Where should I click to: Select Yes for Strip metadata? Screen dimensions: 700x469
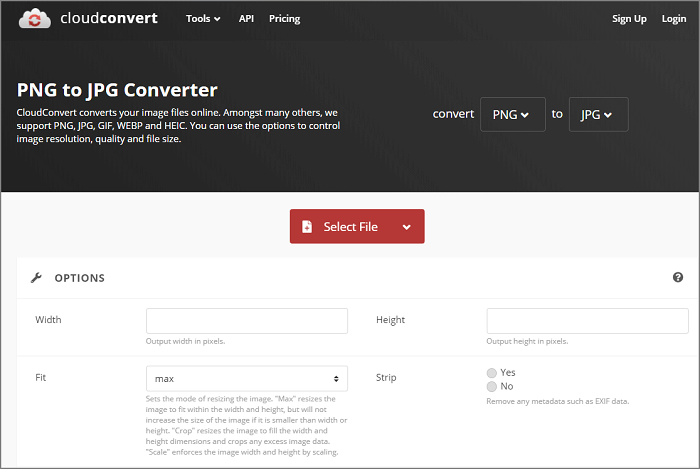tap(491, 372)
